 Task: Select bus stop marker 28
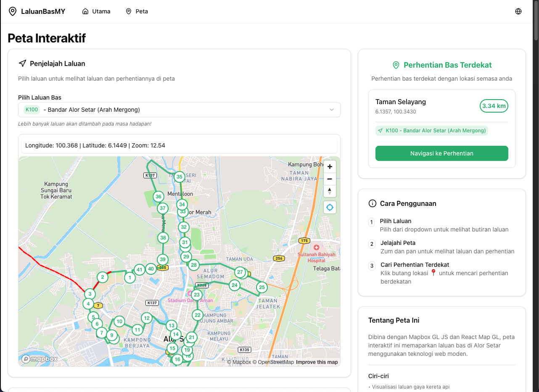(193, 265)
